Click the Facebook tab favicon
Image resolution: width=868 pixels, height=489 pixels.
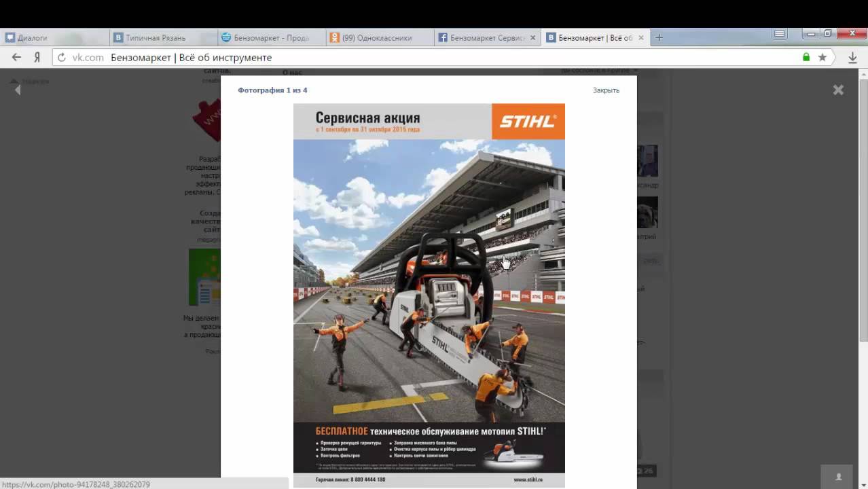pos(442,38)
